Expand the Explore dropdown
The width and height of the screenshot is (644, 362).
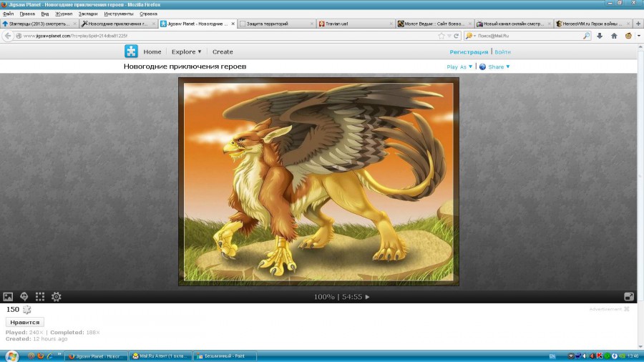187,52
